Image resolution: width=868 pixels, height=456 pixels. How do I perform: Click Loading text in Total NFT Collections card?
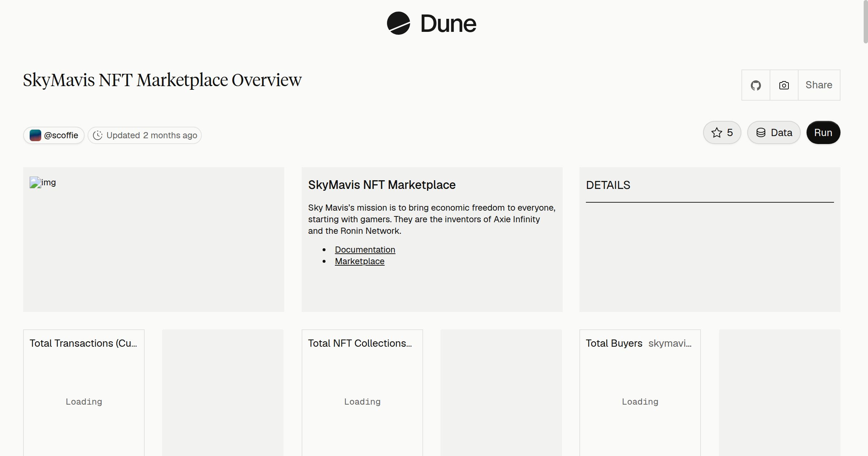pos(362,402)
